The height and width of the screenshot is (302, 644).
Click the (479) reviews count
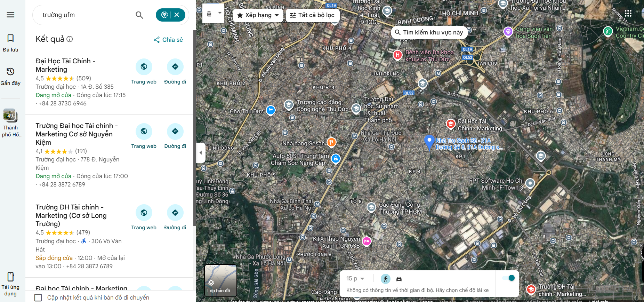click(83, 232)
